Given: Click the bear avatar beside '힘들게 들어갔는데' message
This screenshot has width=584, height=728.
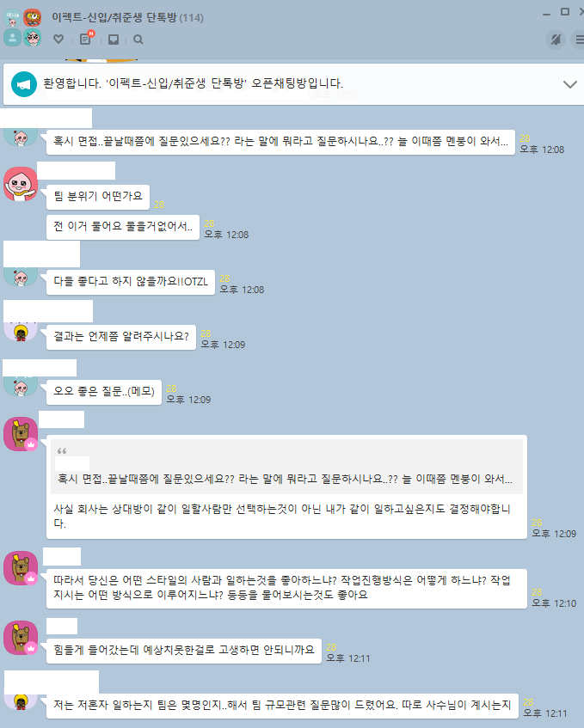Looking at the screenshot, I should point(21,638).
